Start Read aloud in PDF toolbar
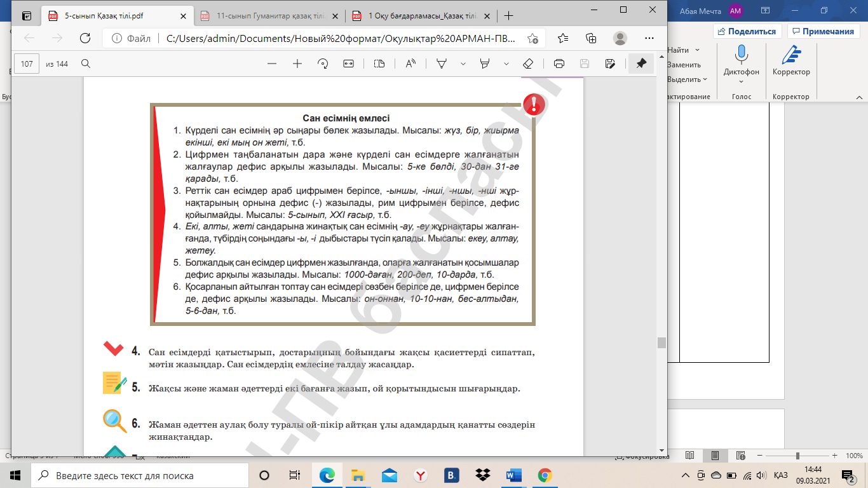 pos(410,64)
